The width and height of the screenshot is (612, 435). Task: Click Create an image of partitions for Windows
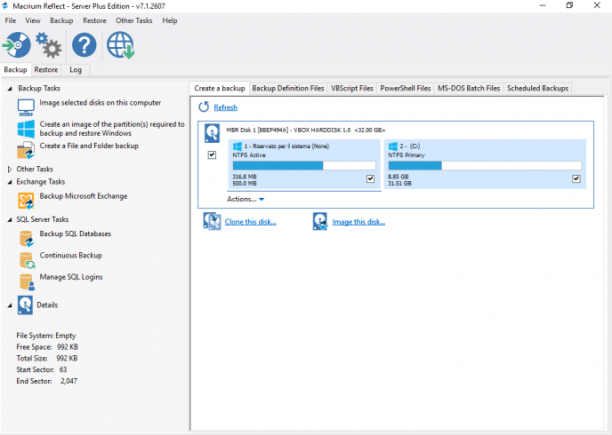(112, 129)
